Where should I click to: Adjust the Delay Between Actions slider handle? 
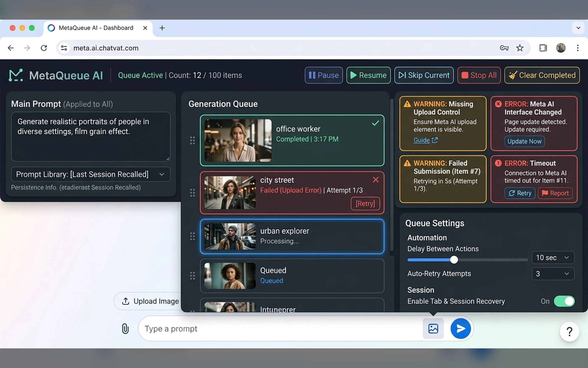[454, 260]
